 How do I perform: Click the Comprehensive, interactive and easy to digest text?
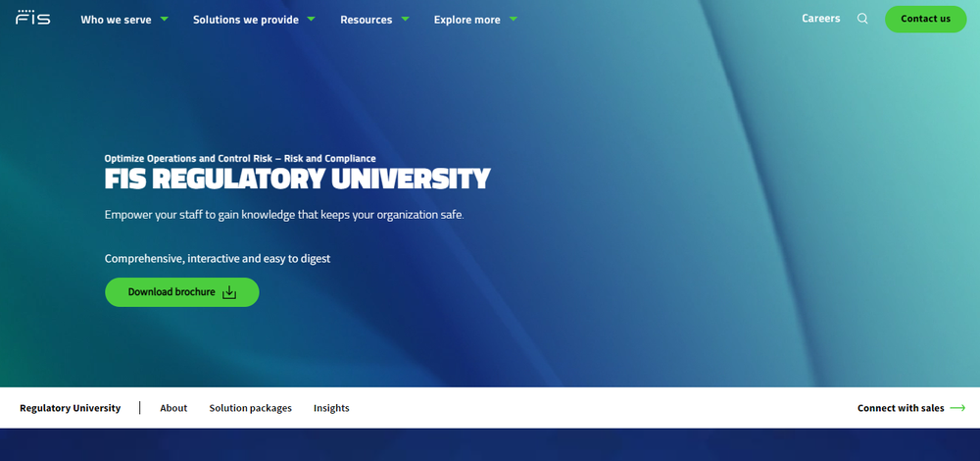[218, 258]
